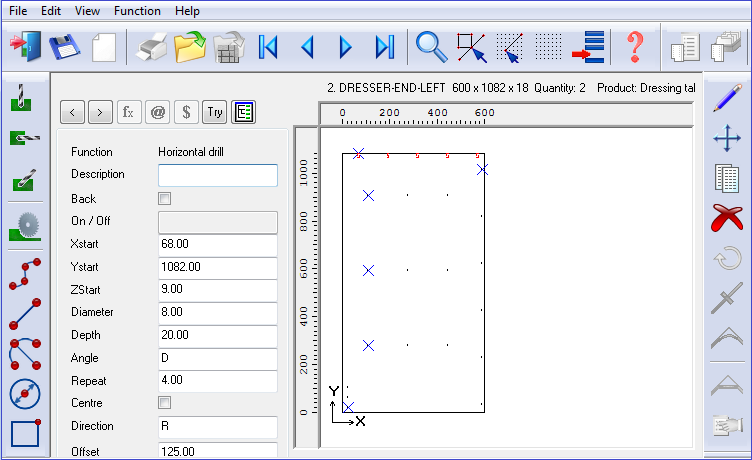This screenshot has width=752, height=460.
Task: Select the horizontal drill tool
Action: (24, 138)
